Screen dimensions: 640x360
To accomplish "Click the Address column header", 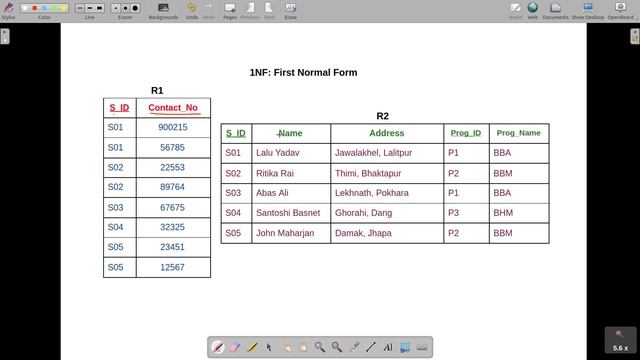I will (387, 133).
